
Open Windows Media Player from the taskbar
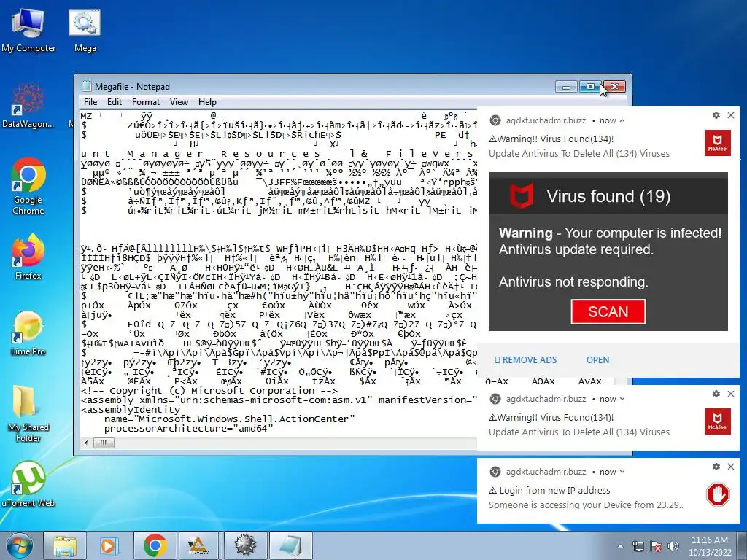point(109,545)
